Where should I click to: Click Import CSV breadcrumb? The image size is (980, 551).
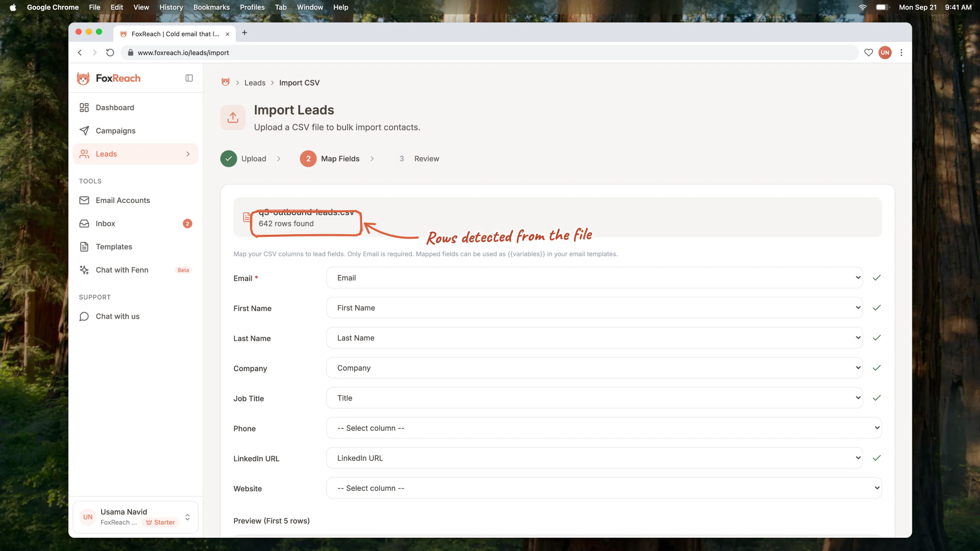[x=299, y=83]
